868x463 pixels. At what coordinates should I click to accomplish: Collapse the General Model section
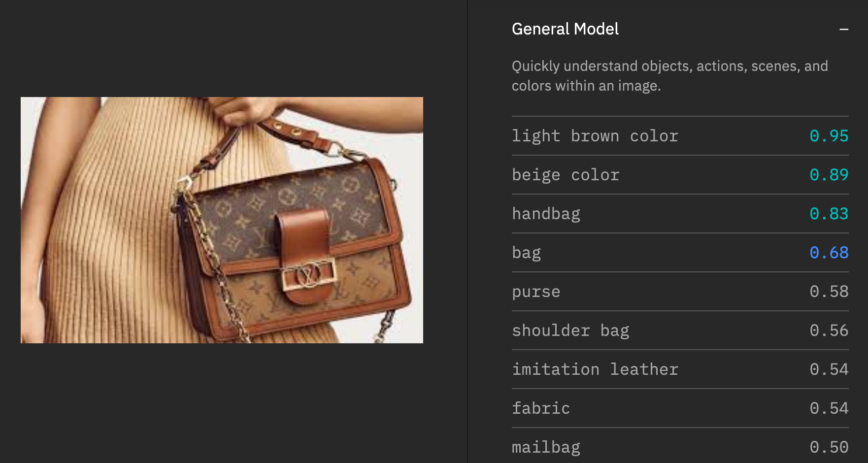(844, 30)
